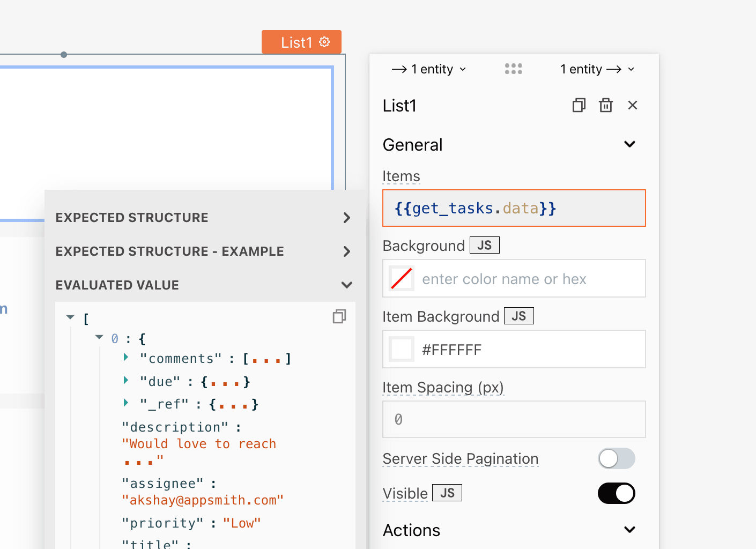Toggle JS mode for Visible property
756x549 pixels.
coord(447,493)
